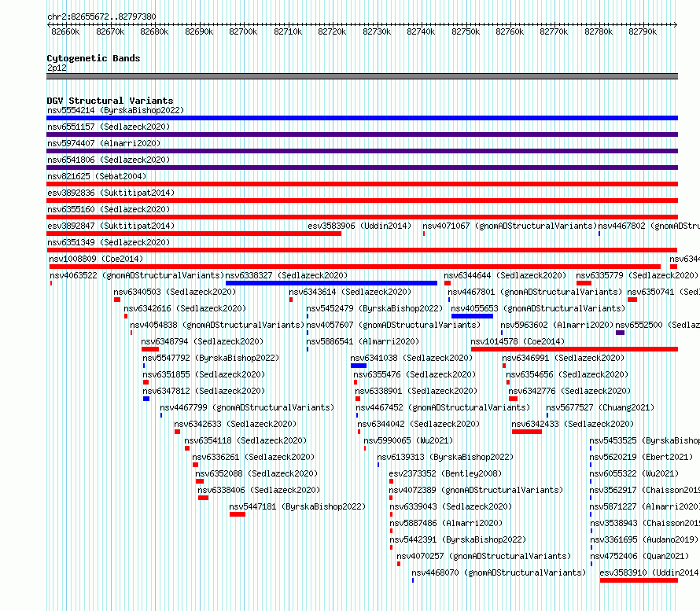Select nsv6355160 (Sedlazeck2020) label
The width and height of the screenshot is (700, 611).
(x=109, y=209)
